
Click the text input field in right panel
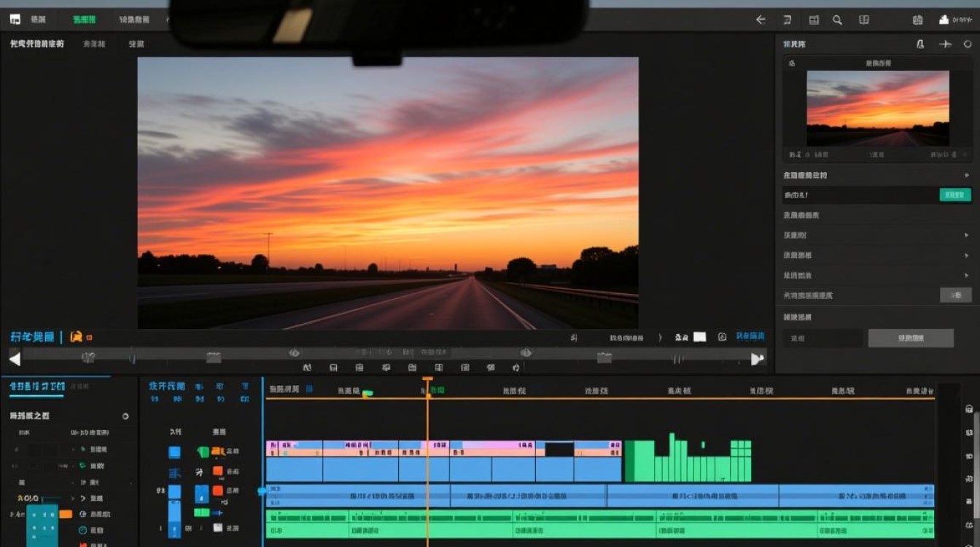tap(823, 338)
